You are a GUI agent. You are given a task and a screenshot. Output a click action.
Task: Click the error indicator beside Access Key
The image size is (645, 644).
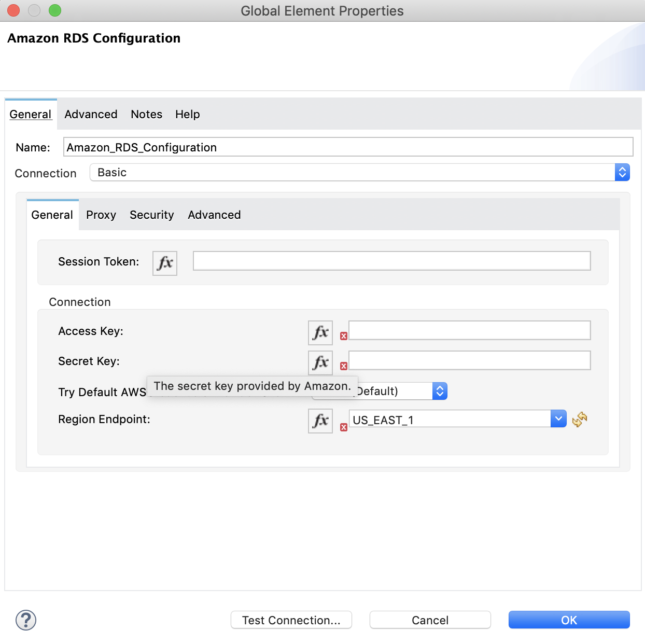[343, 337]
